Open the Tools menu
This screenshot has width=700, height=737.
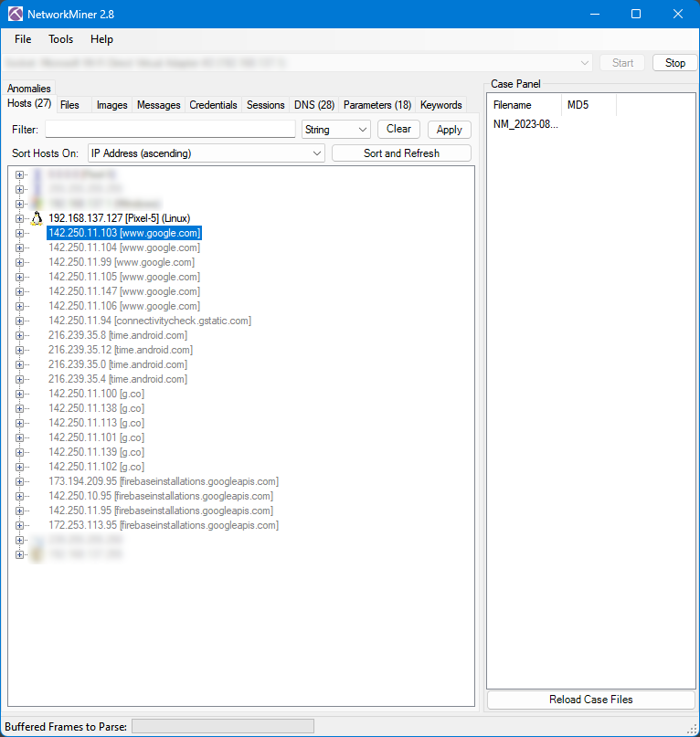pyautogui.click(x=61, y=39)
